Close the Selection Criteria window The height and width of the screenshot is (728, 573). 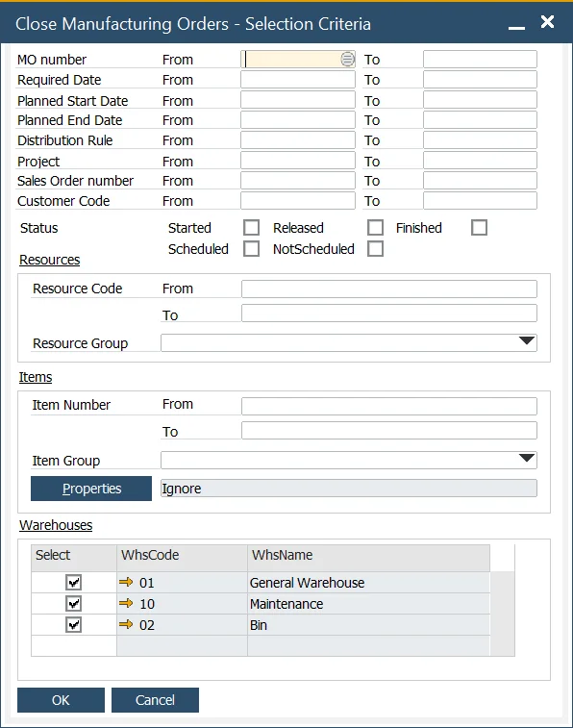pos(547,22)
